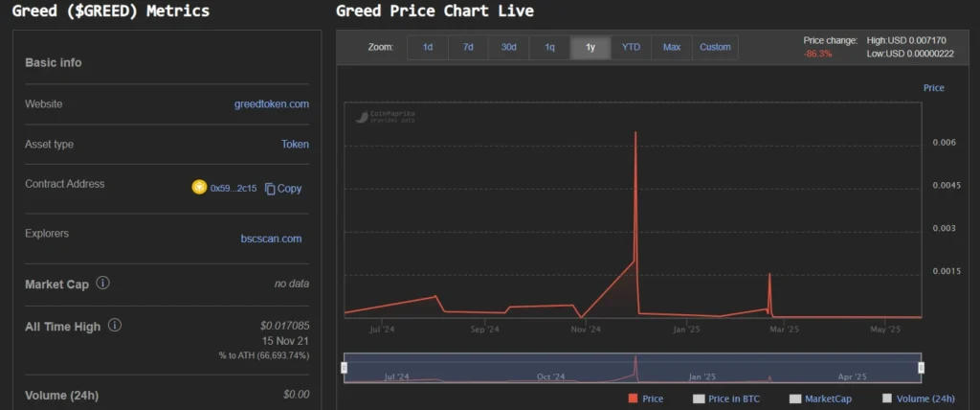Click the copy icon next to the contract address
Viewport: 980px width, 410px height.
270,189
